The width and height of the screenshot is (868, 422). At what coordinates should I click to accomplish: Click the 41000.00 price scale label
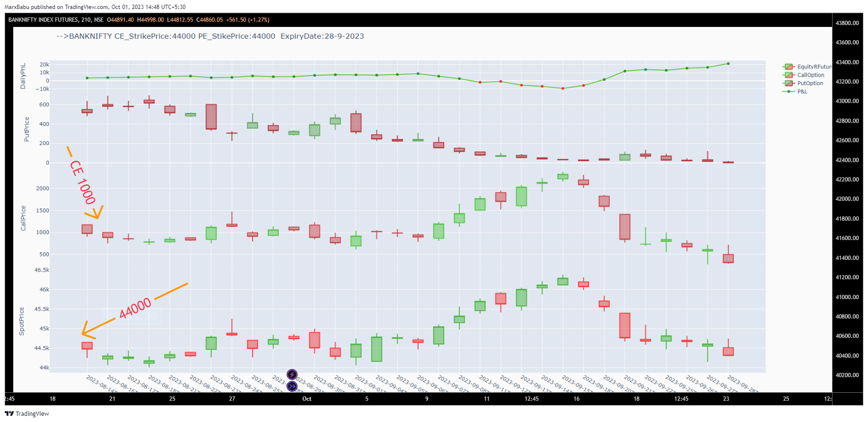click(847, 297)
